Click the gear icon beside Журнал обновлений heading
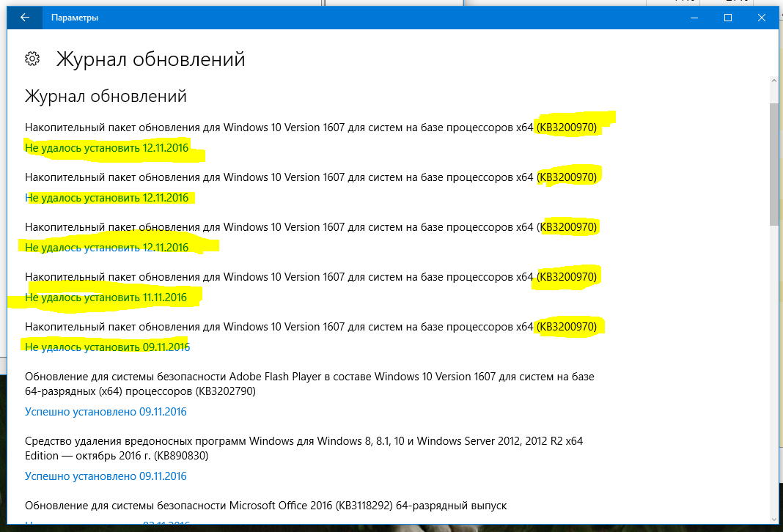The image size is (783, 532). tap(32, 59)
